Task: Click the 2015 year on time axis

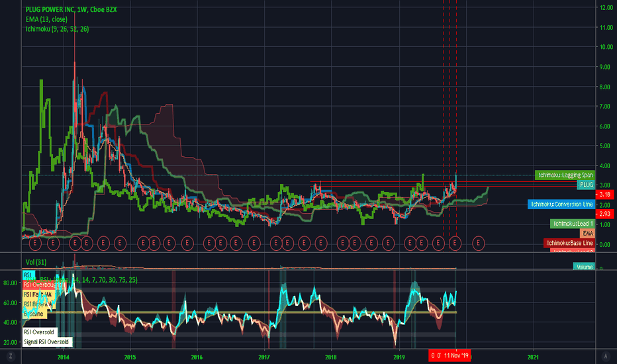Action: tap(130, 357)
